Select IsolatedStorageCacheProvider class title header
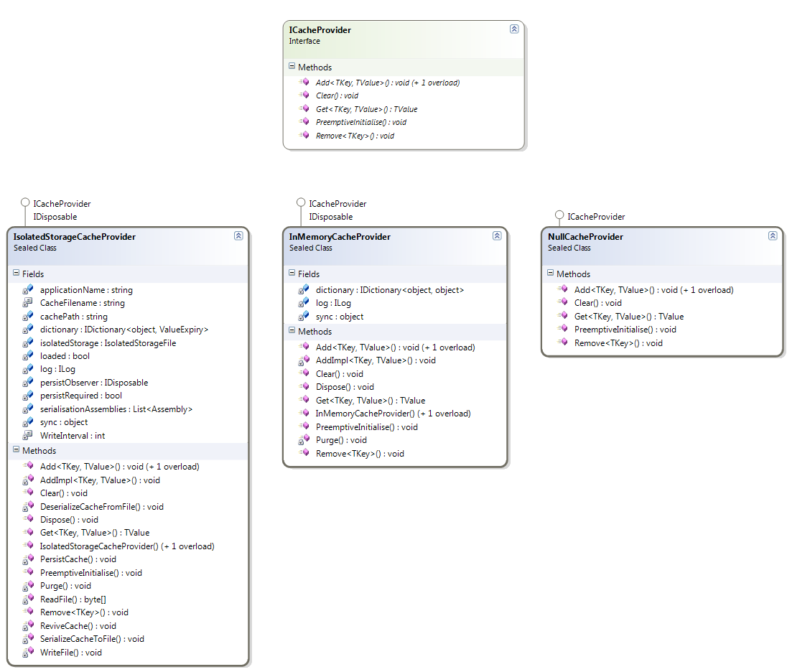This screenshot has width=810, height=672. [x=128, y=246]
